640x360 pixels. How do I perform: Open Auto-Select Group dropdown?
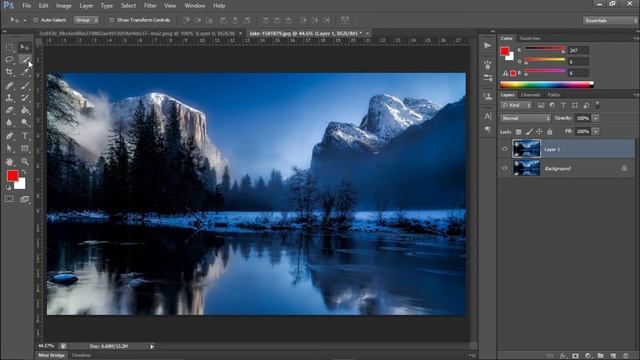(86, 20)
